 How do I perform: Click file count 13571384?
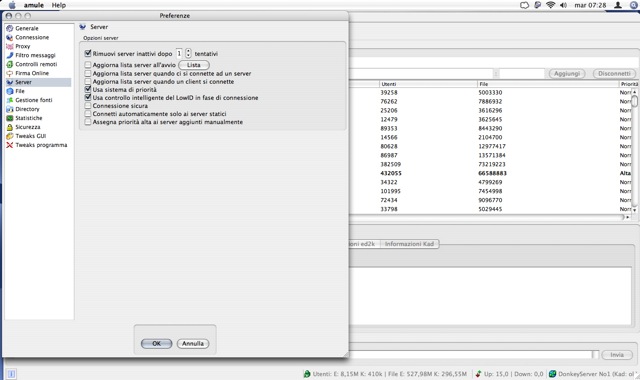492,155
